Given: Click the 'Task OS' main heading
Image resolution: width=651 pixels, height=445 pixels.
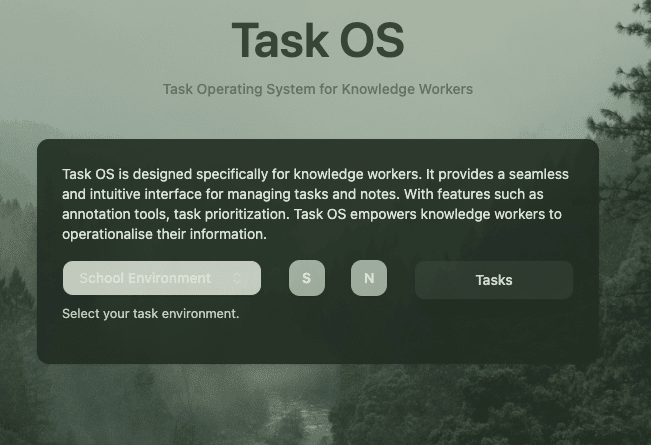Looking at the screenshot, I should coord(318,40).
